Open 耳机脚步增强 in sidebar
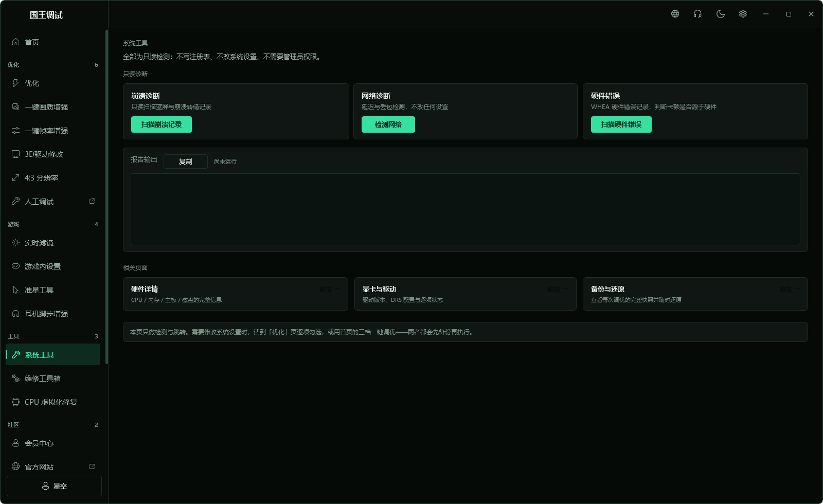Image resolution: width=823 pixels, height=504 pixels. [x=53, y=314]
